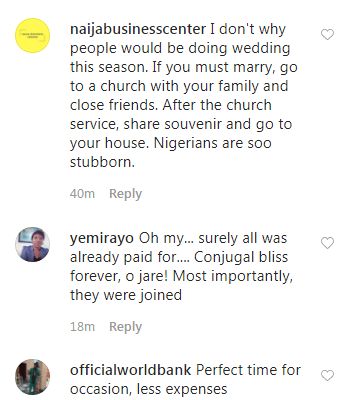Click the 'Conjugal bliss forever' text
The width and height of the screenshot is (361, 400).
[x=179, y=267]
